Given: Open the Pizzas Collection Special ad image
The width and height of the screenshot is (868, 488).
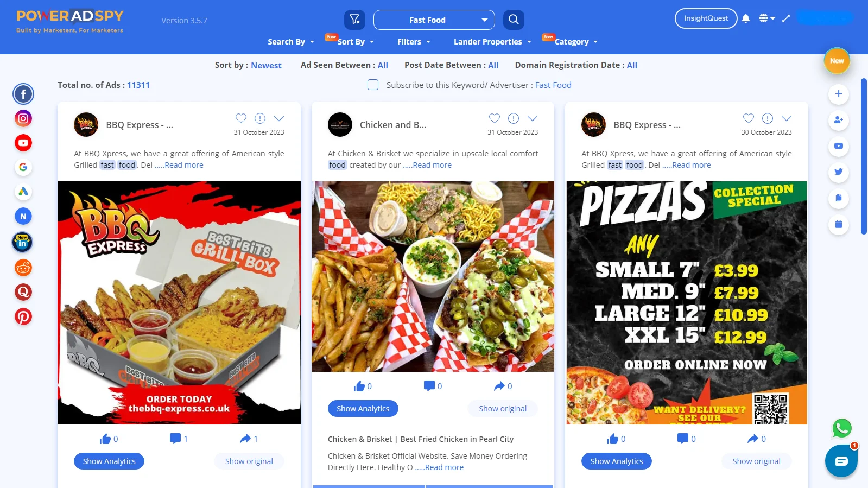Looking at the screenshot, I should click(x=687, y=303).
